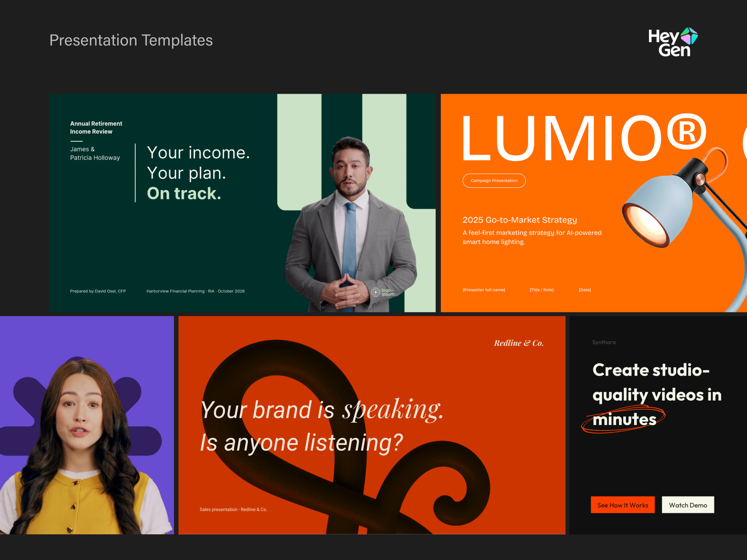Open the Redline & Co. sales presentation template
The image size is (747, 560).
click(x=372, y=425)
